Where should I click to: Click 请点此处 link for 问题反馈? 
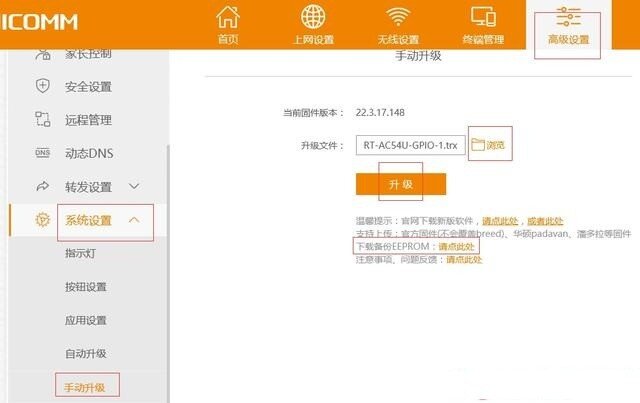tap(464, 259)
